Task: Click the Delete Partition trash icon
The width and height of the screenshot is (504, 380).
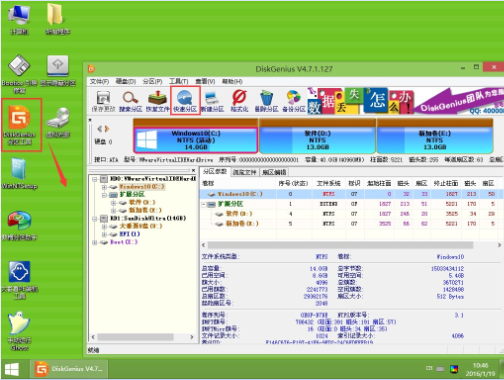Action: point(266,101)
